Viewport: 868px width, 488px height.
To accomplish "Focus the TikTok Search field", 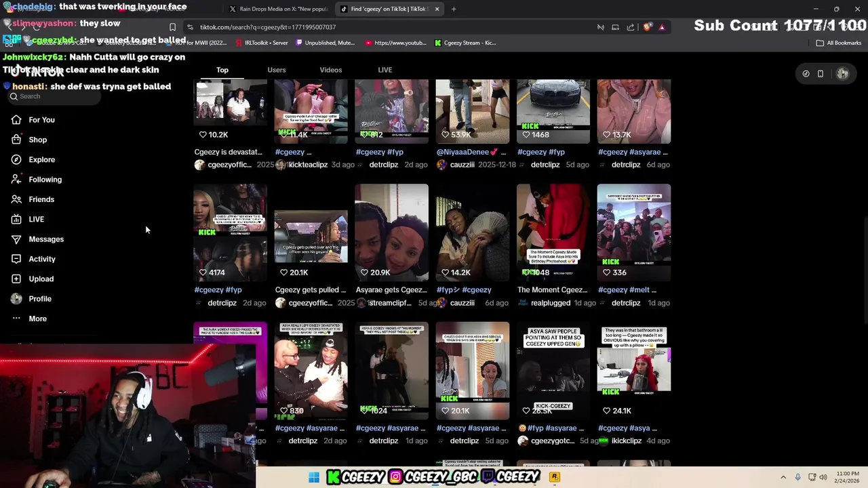I will (x=54, y=96).
